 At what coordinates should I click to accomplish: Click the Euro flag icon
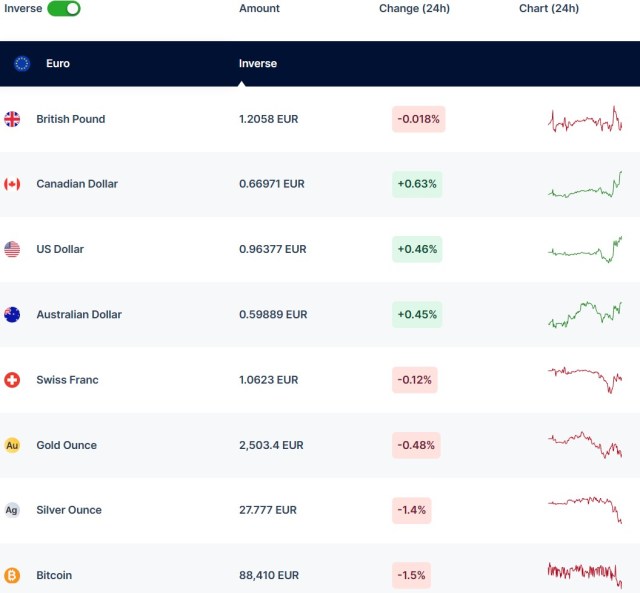(x=22, y=63)
